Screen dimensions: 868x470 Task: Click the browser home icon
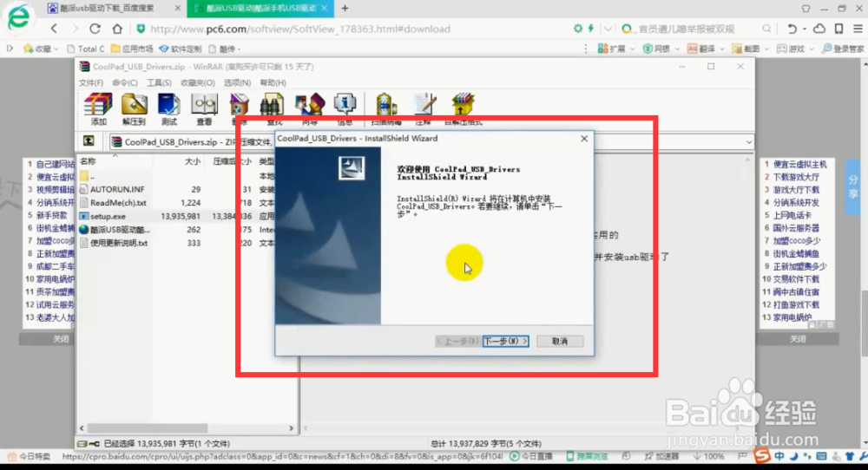(x=117, y=29)
